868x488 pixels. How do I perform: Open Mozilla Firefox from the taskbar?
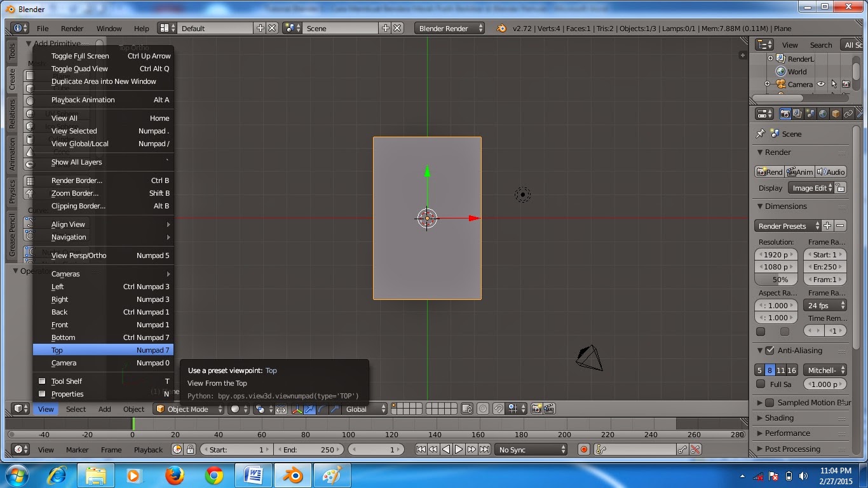coord(173,475)
